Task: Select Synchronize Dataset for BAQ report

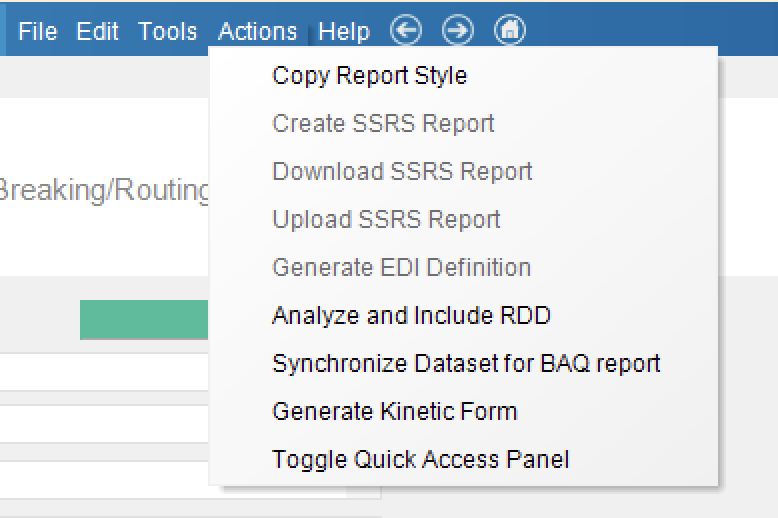Action: click(x=466, y=363)
